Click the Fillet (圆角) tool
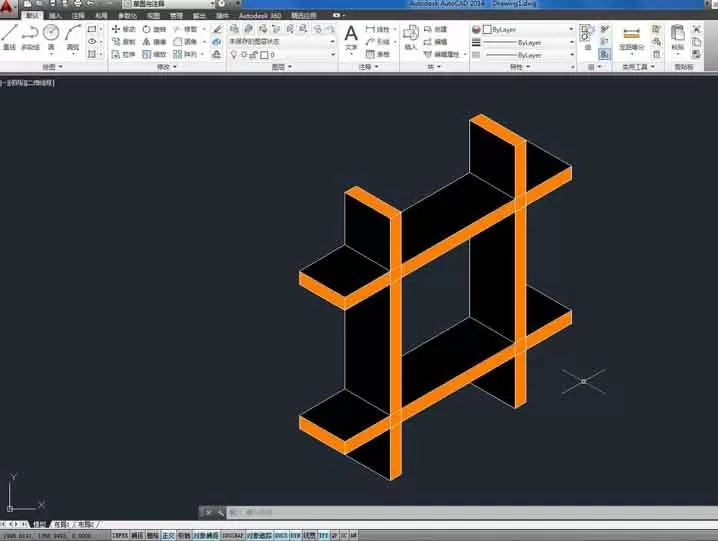The width and height of the screenshot is (718, 541). [x=185, y=42]
